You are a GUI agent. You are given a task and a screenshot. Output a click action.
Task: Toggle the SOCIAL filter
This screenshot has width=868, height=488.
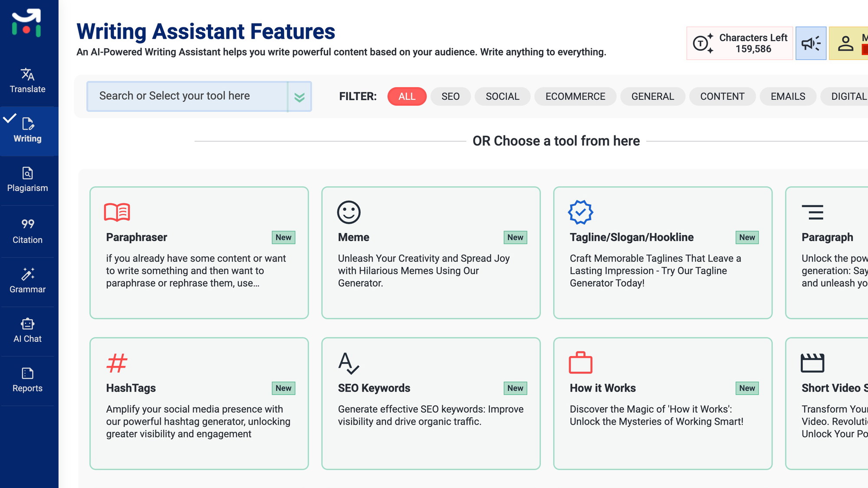[502, 96]
